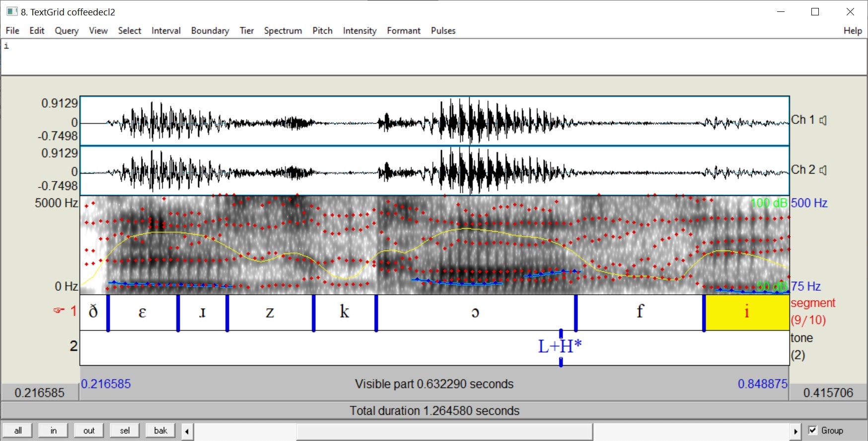Select the highlighted i segment interval
868x441 pixels.
point(747,313)
